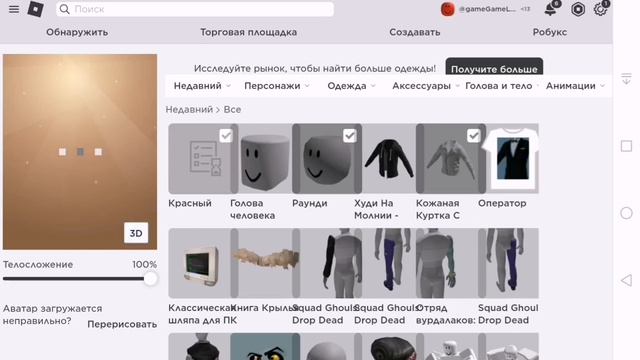Click the Телосложение slider handle
The height and width of the screenshot is (360, 640).
150,279
